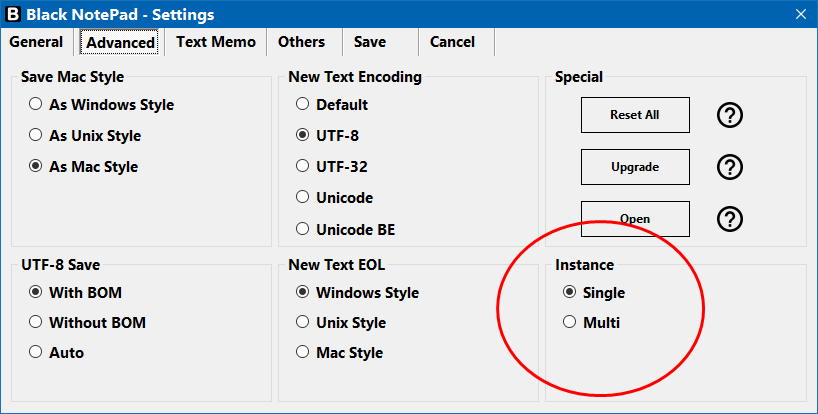
Task: Select Auto under UTF-8 Save
Action: point(57,353)
